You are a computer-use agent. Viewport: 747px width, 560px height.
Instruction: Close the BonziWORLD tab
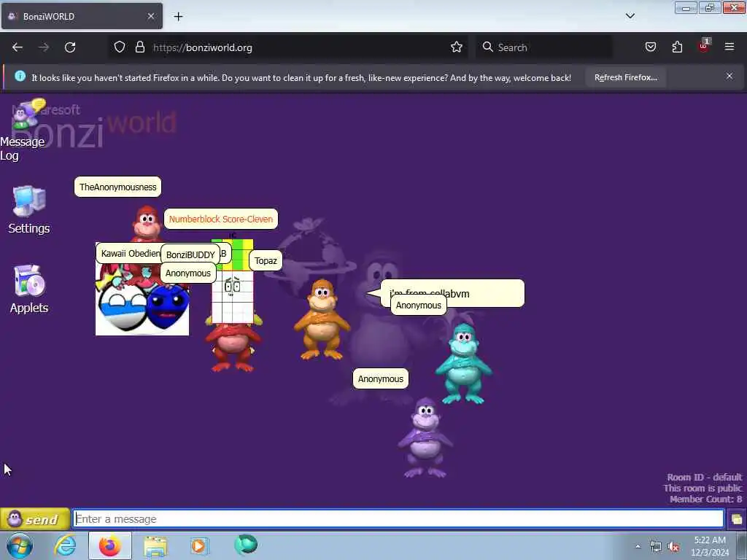pos(150,16)
